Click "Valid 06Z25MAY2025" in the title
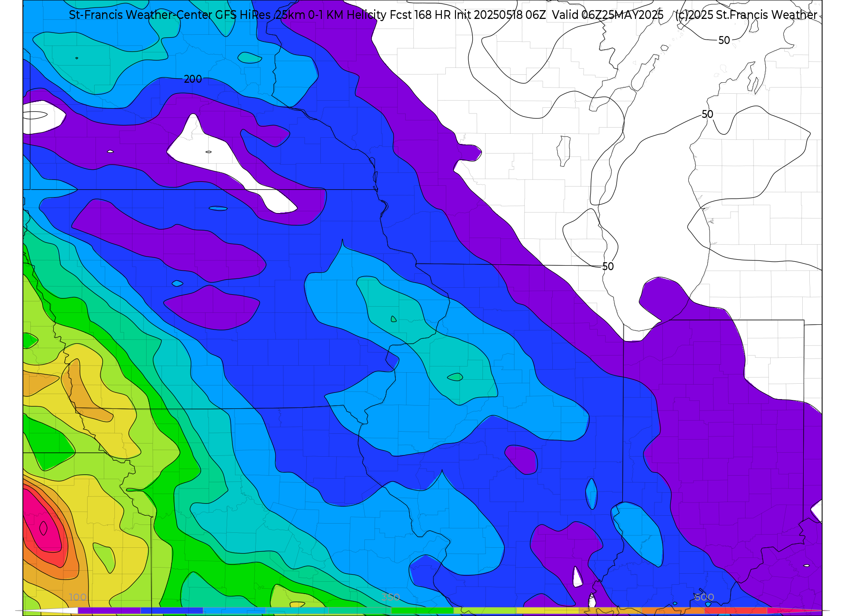 click(608, 15)
